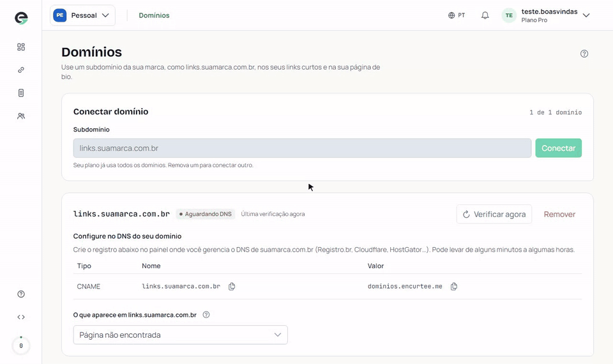The image size is (613, 364).
Task: Click the Nome column header
Action: (151, 266)
